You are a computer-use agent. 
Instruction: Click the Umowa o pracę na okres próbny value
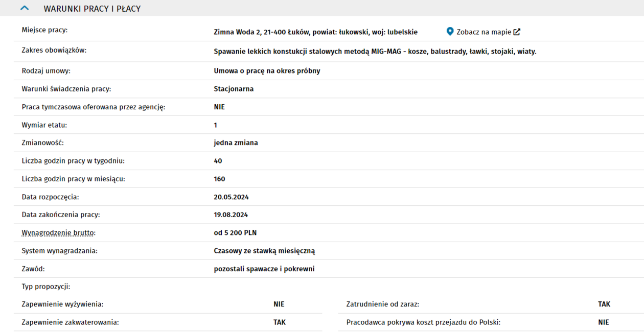pos(267,71)
